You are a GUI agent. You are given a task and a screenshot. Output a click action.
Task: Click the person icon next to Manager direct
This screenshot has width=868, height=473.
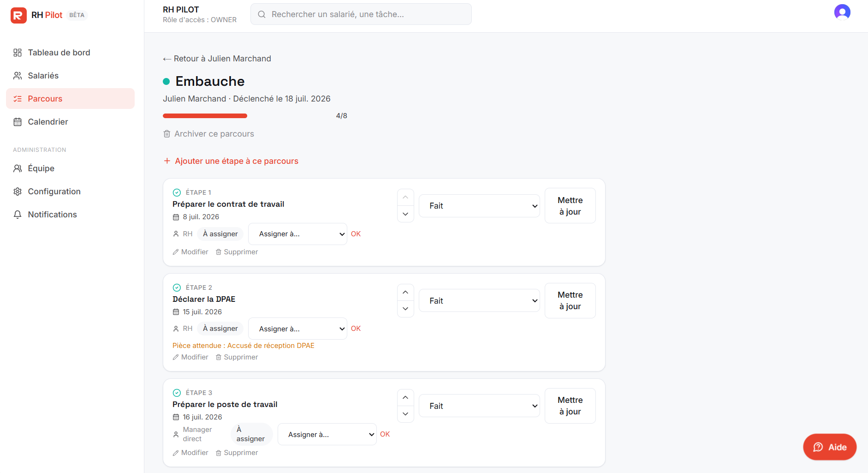click(176, 434)
